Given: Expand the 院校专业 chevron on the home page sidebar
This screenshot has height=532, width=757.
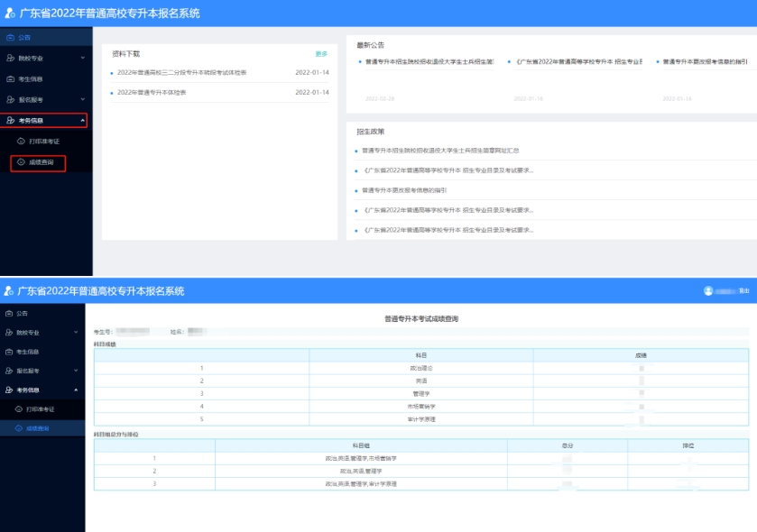Looking at the screenshot, I should pos(82,58).
